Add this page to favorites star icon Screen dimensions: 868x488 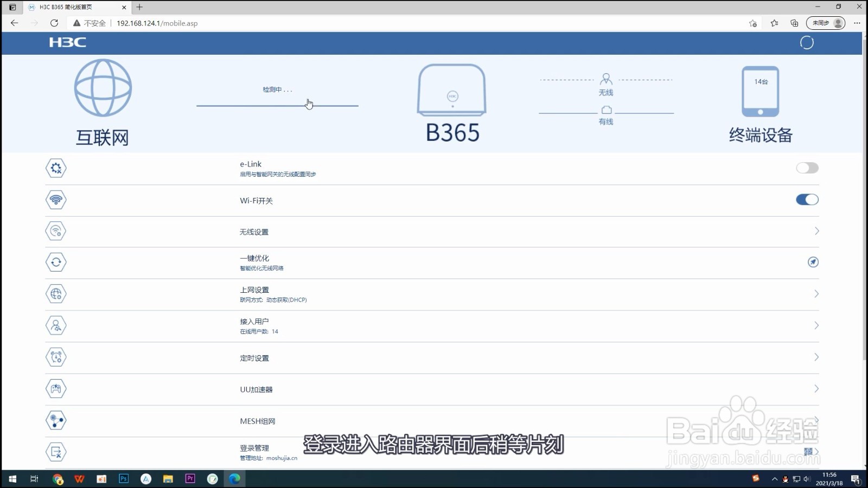(752, 23)
